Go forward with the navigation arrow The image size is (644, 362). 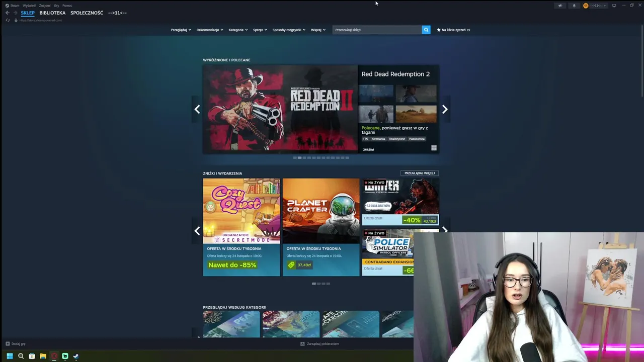15,13
